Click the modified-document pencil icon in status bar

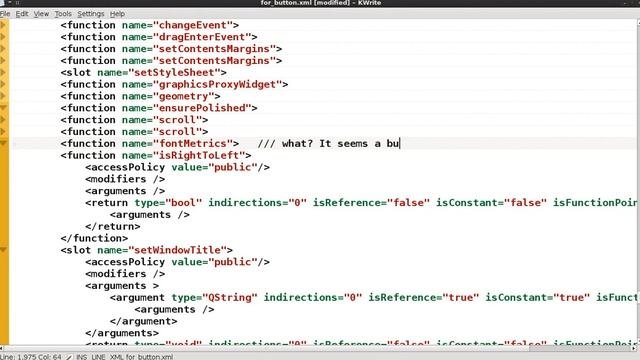(x=69, y=357)
